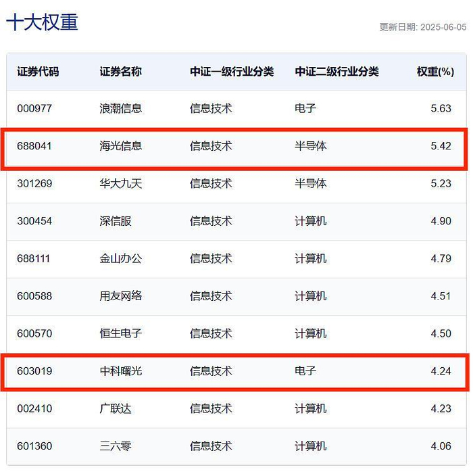This screenshot has width=473, height=476.
Task: Select stock code 600570
Action: [34, 333]
